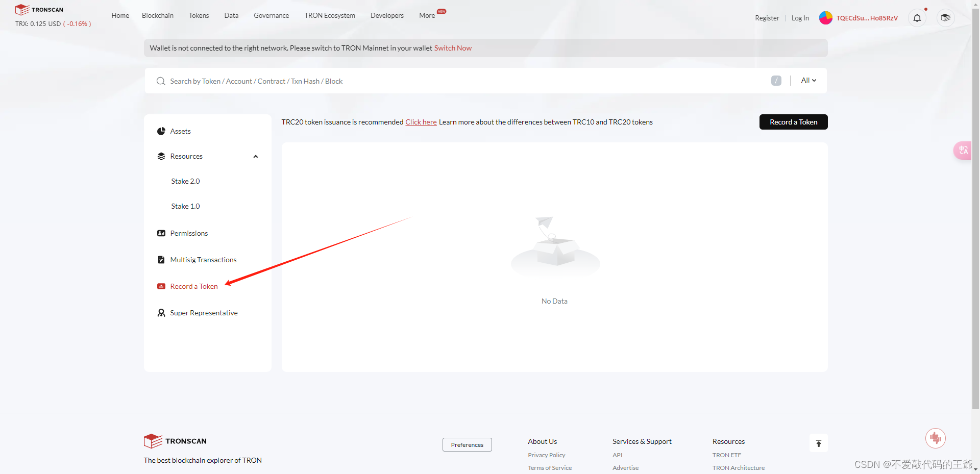The height and width of the screenshot is (474, 980).
Task: Select Stake 2.0 in sidebar
Action: pos(185,181)
